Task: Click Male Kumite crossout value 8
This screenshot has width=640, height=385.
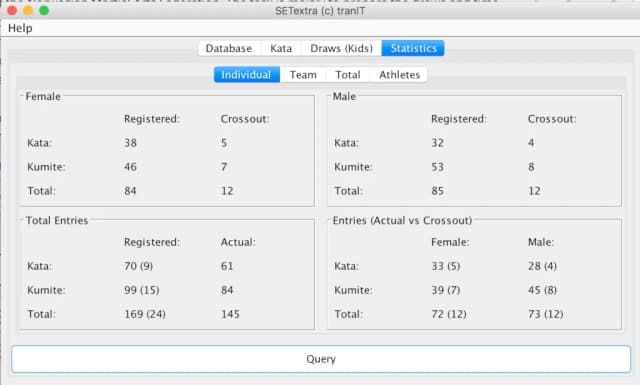Action: tap(531, 167)
